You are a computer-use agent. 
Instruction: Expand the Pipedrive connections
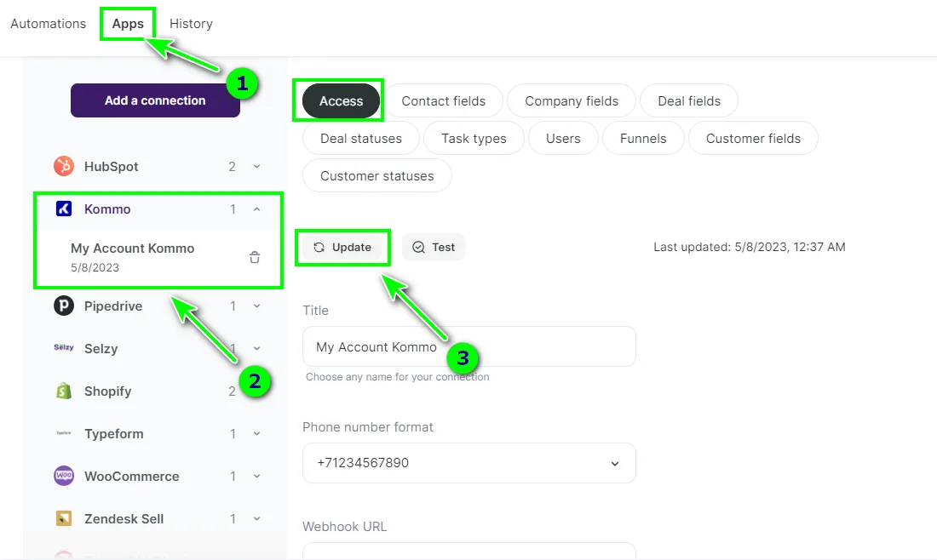click(256, 306)
